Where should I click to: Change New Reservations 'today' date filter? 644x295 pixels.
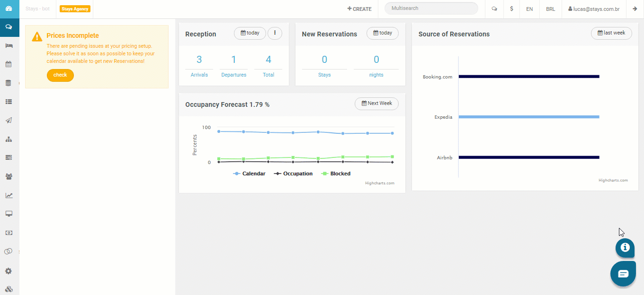[x=383, y=33]
